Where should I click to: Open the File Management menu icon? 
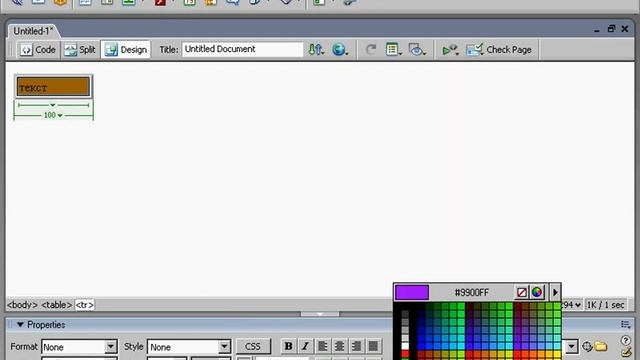pyautogui.click(x=316, y=50)
